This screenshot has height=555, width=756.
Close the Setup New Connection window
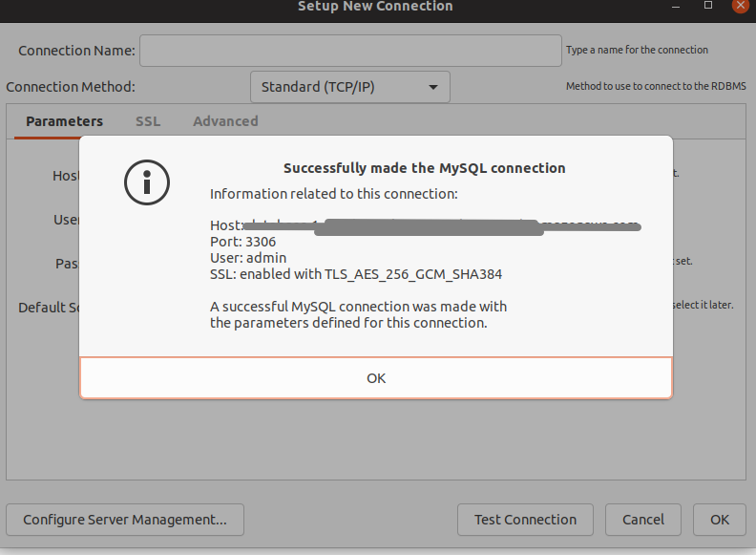(740, 6)
